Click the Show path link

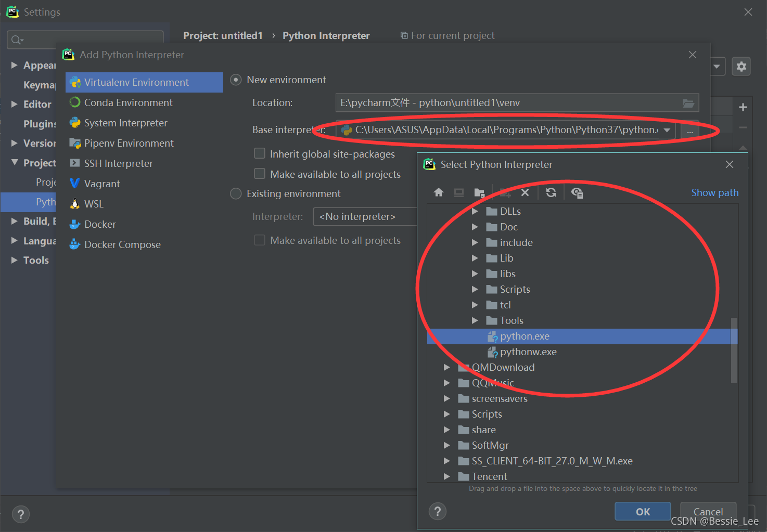coord(715,192)
